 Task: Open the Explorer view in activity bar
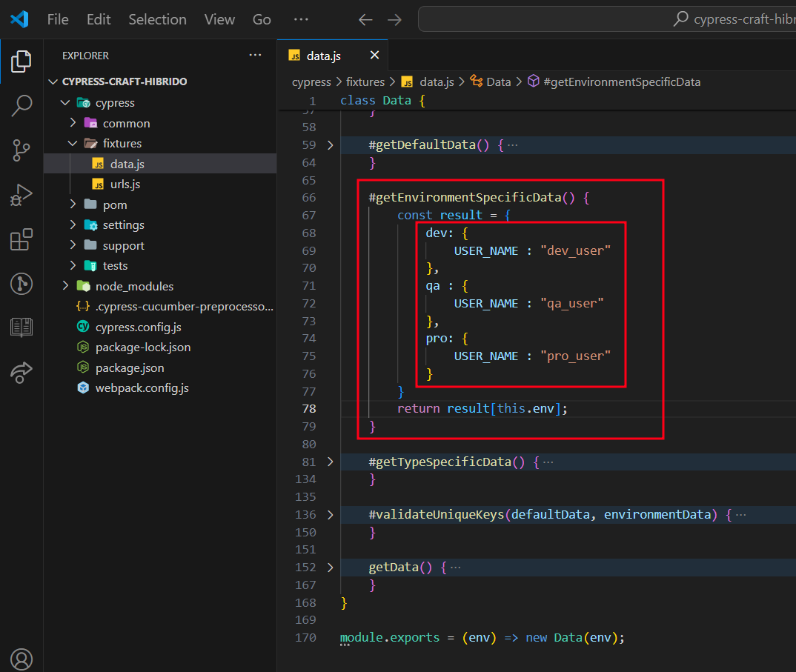tap(21, 61)
